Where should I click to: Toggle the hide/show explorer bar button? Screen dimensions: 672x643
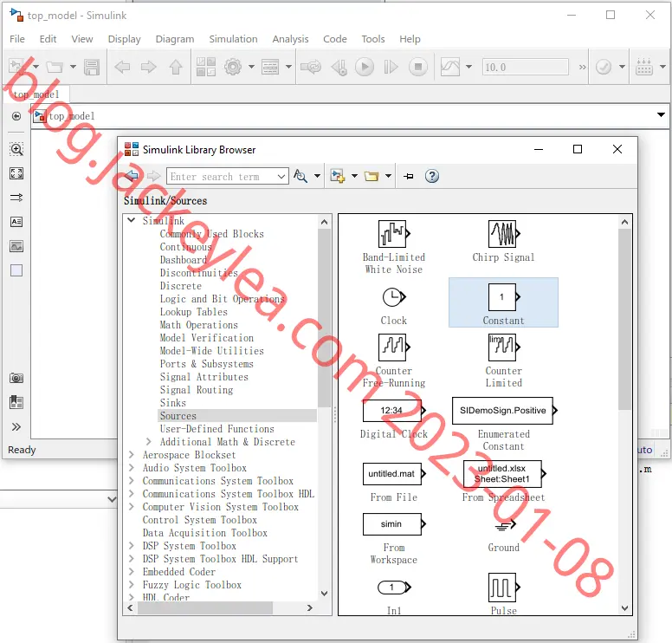16,116
